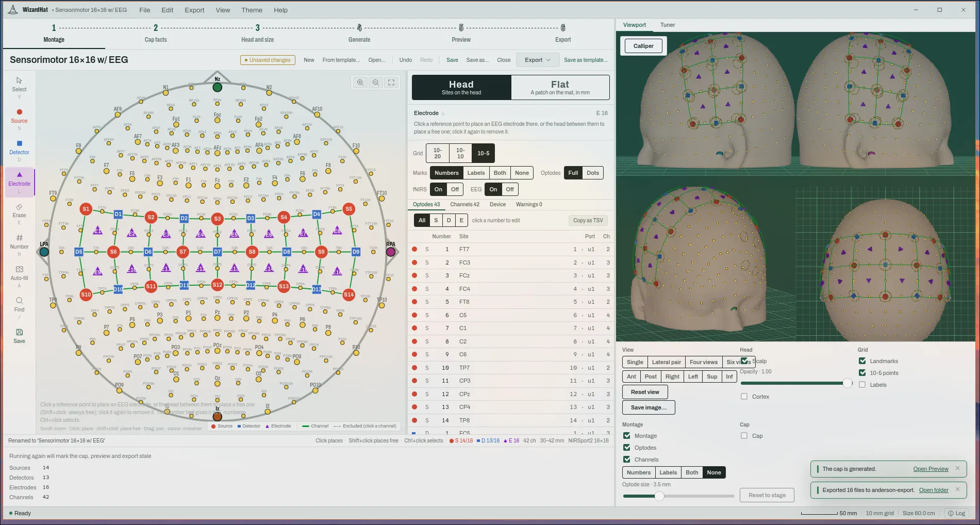The width and height of the screenshot is (980, 525).
Task: Switch to the Tuner tab
Action: pyautogui.click(x=667, y=25)
